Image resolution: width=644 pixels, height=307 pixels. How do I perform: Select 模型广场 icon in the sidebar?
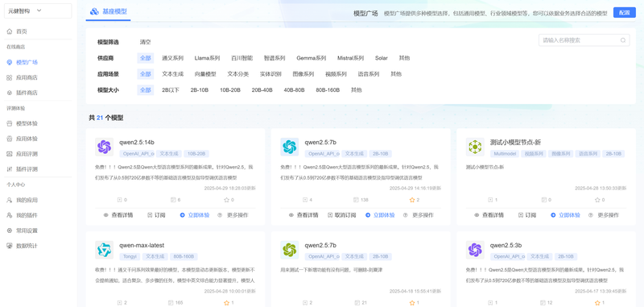10,63
